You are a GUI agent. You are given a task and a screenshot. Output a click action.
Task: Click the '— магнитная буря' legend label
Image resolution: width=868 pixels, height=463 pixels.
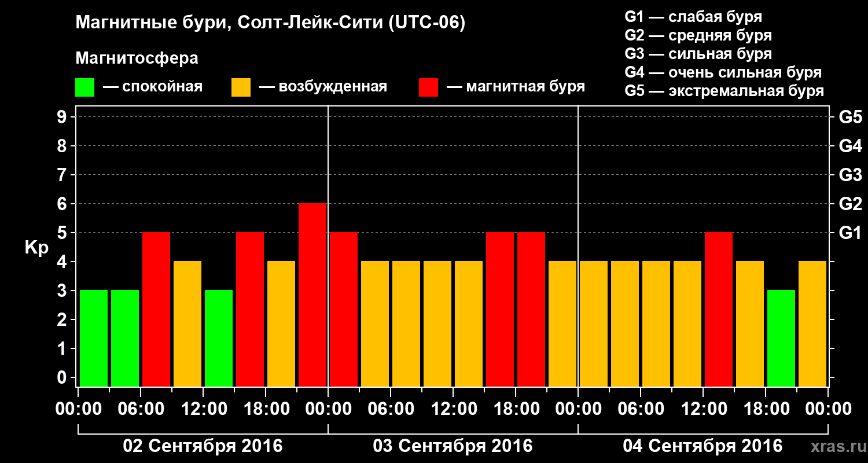[516, 87]
